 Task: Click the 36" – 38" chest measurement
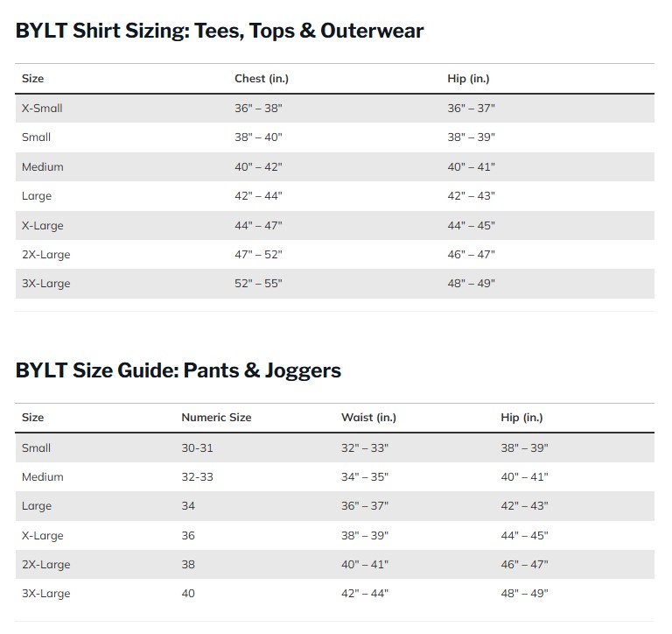pos(258,109)
